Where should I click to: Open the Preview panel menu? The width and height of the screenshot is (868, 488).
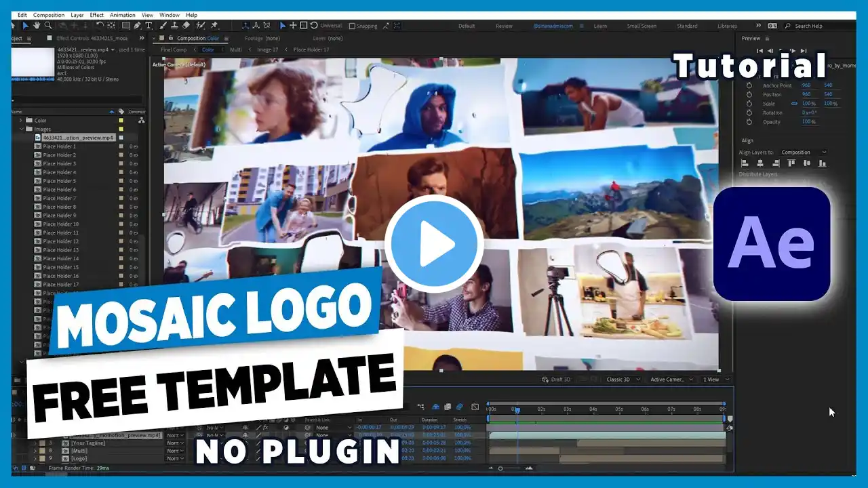pyautogui.click(x=767, y=39)
